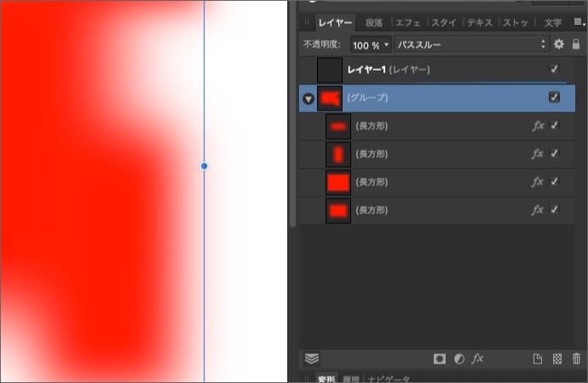Viewport: 588px width, 383px height.
Task: Click the adjustment layer icon
Action: [458, 359]
